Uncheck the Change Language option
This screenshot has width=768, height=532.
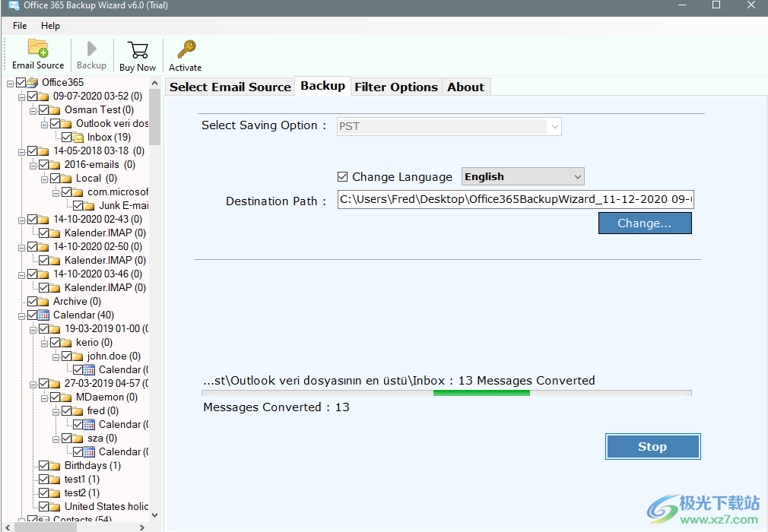coord(343,176)
